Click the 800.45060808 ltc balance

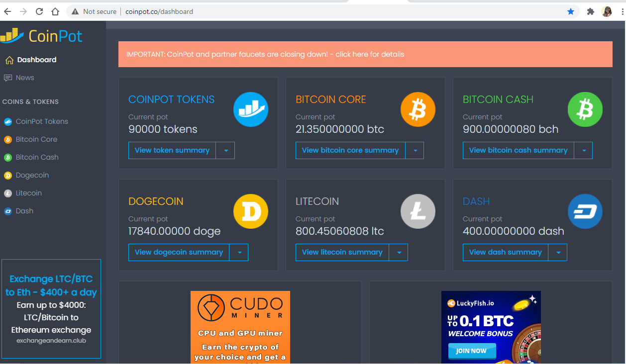click(x=340, y=231)
